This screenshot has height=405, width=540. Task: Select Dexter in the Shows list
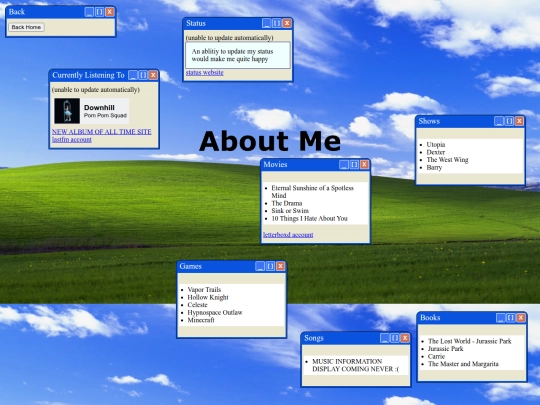click(x=436, y=152)
